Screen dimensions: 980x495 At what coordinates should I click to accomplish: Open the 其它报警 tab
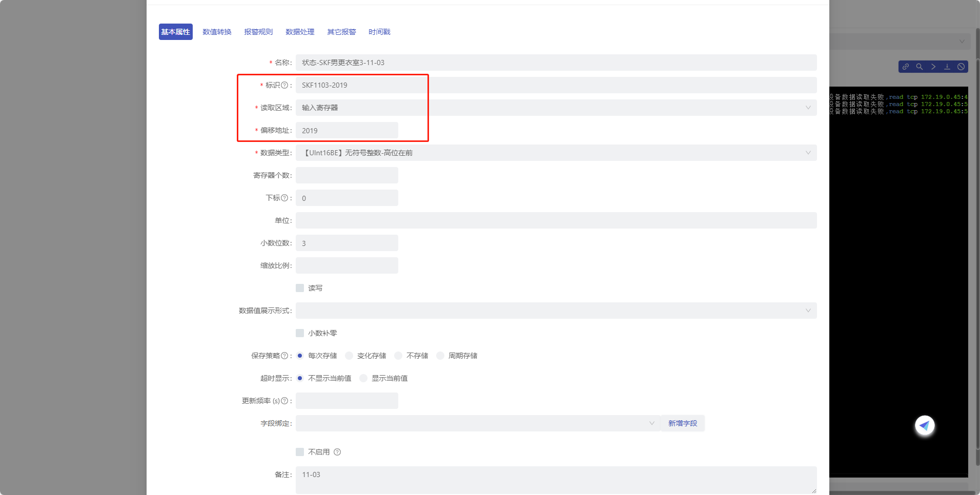pyautogui.click(x=341, y=32)
